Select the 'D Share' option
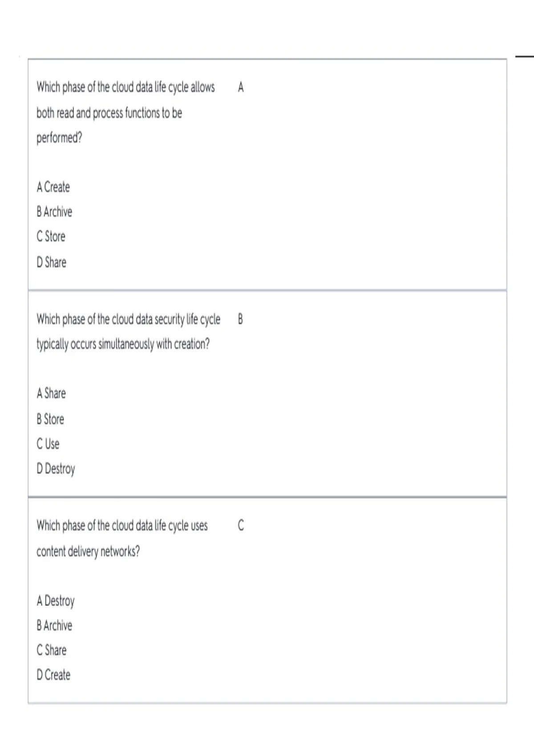 pyautogui.click(x=52, y=262)
